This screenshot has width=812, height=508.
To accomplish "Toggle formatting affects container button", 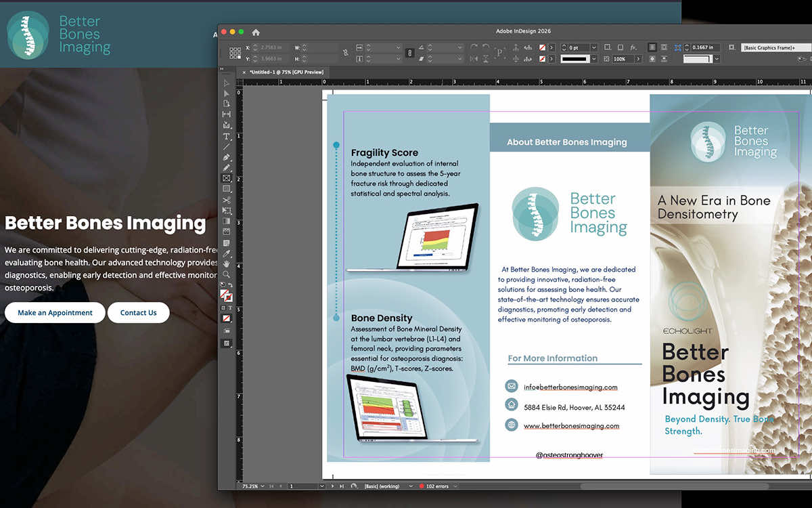I will (x=223, y=308).
